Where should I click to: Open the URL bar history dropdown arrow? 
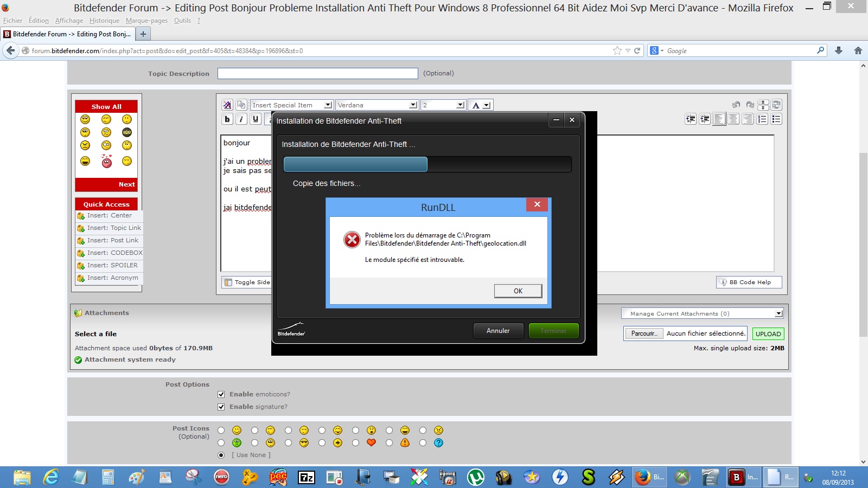(628, 50)
